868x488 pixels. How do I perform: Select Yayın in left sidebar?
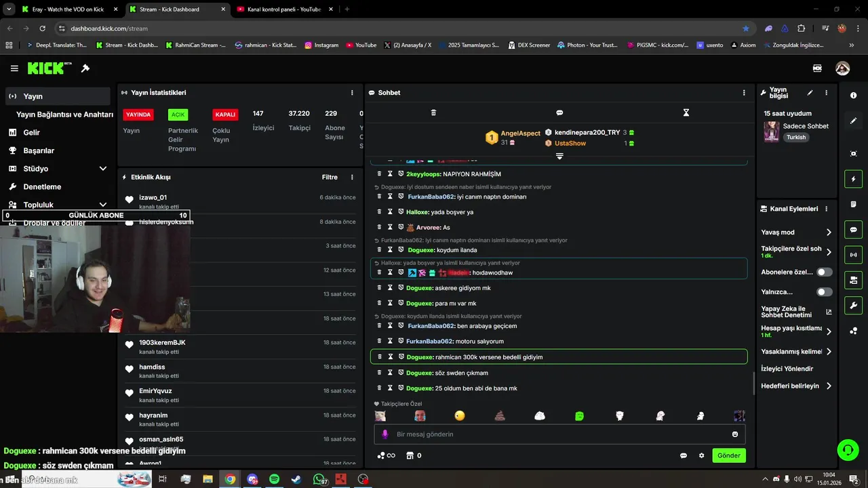coord(58,96)
